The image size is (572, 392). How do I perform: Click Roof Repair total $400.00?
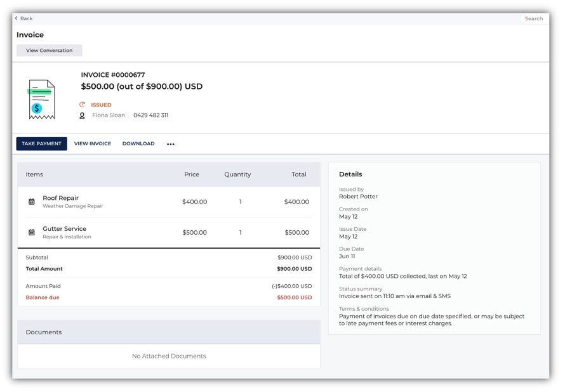[x=296, y=202]
